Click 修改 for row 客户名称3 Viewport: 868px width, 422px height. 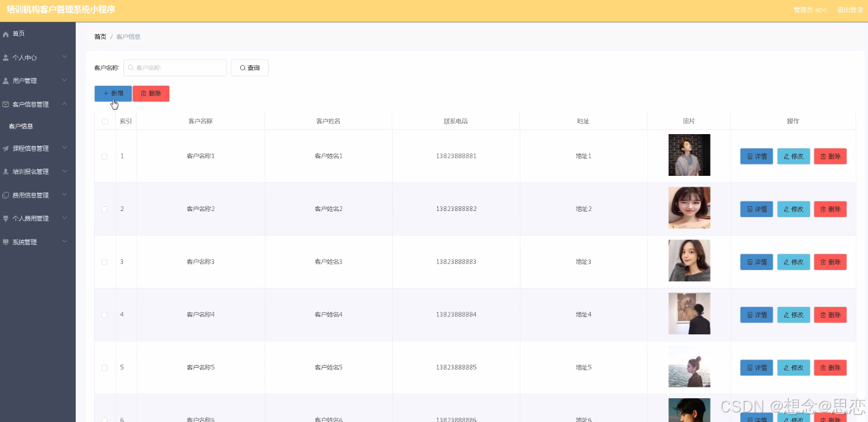tap(793, 262)
